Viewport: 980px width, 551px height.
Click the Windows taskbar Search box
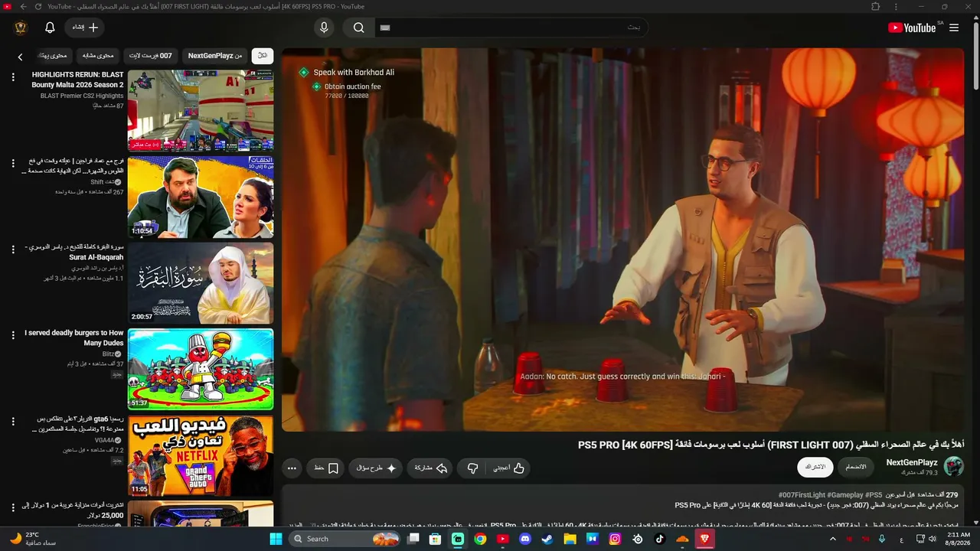[x=345, y=539]
